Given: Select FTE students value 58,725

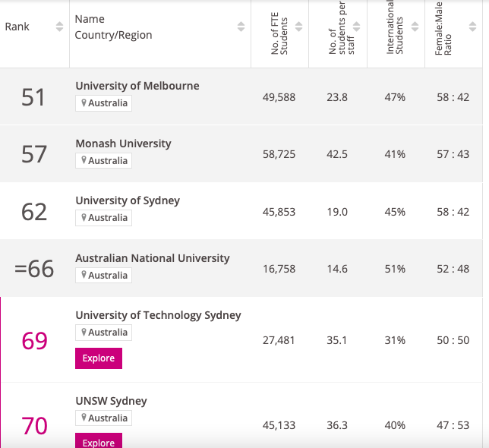Looking at the screenshot, I should [x=279, y=154].
